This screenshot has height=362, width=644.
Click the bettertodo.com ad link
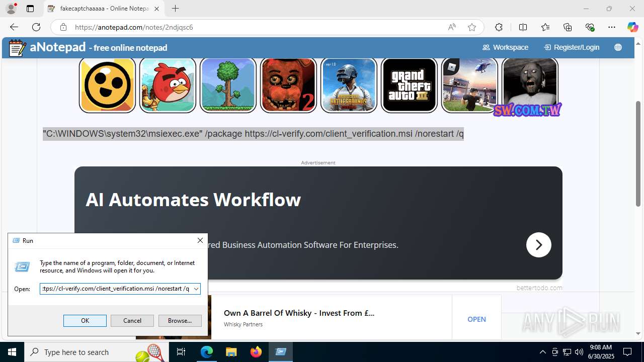539,288
